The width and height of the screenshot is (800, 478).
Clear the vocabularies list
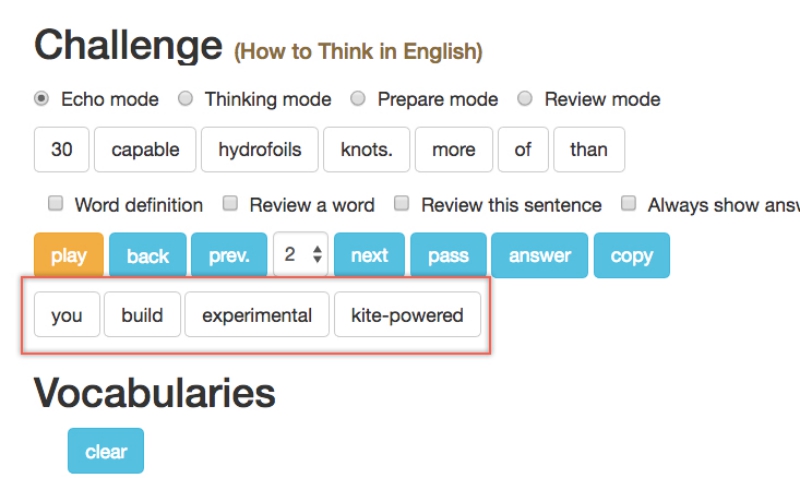tap(106, 451)
